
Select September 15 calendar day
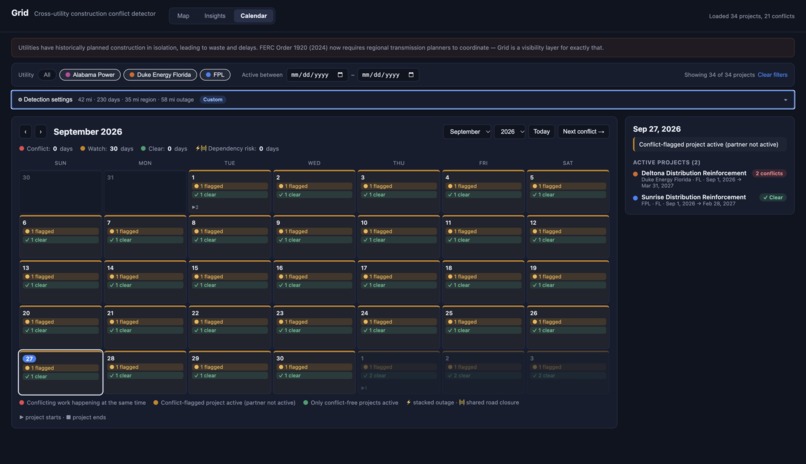(x=230, y=282)
